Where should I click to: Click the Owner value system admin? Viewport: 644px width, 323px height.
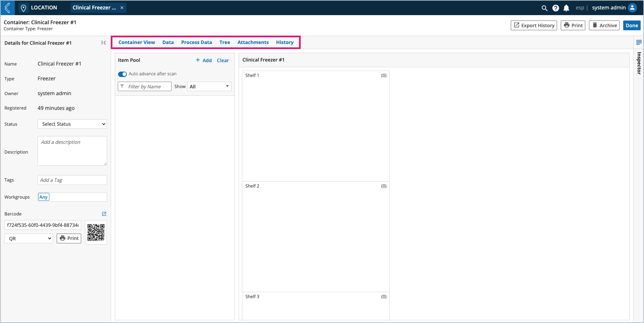pos(54,93)
